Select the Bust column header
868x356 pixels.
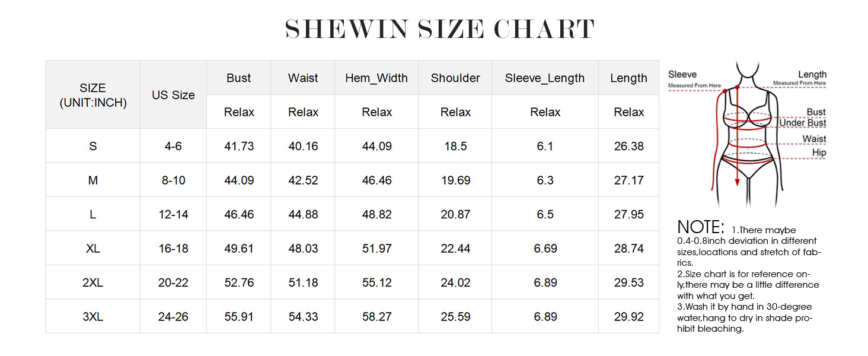(x=239, y=78)
